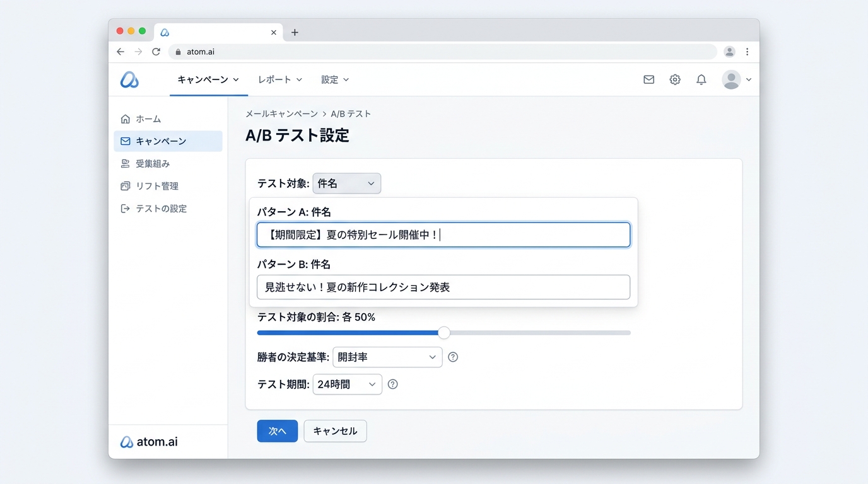Open browser three-dot menu
Viewport: 868px width, 484px height.
[x=747, y=52]
